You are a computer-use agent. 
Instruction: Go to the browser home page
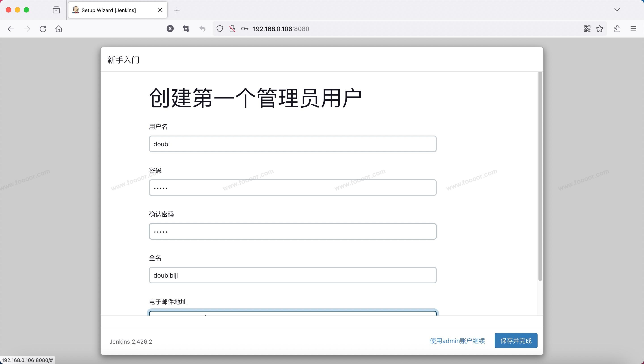point(59,29)
